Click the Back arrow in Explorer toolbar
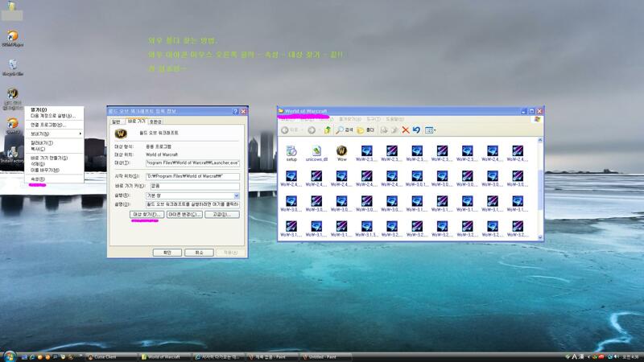 [285, 130]
